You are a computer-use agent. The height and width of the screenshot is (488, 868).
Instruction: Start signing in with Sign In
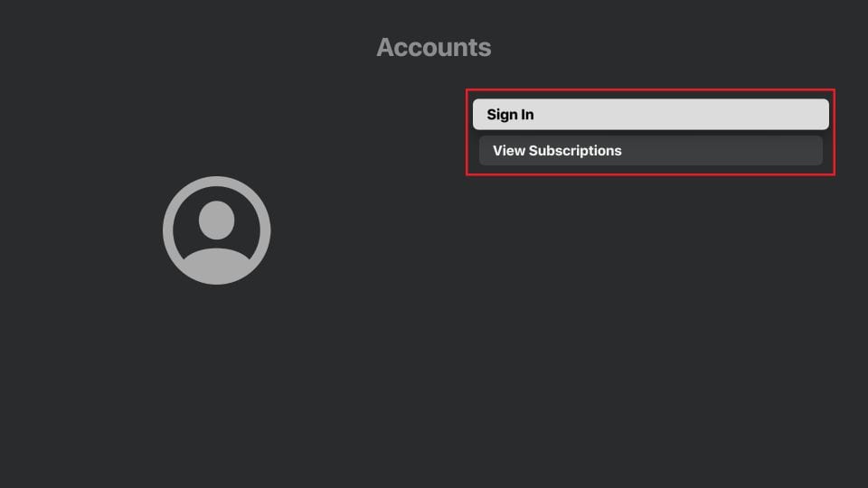click(650, 115)
